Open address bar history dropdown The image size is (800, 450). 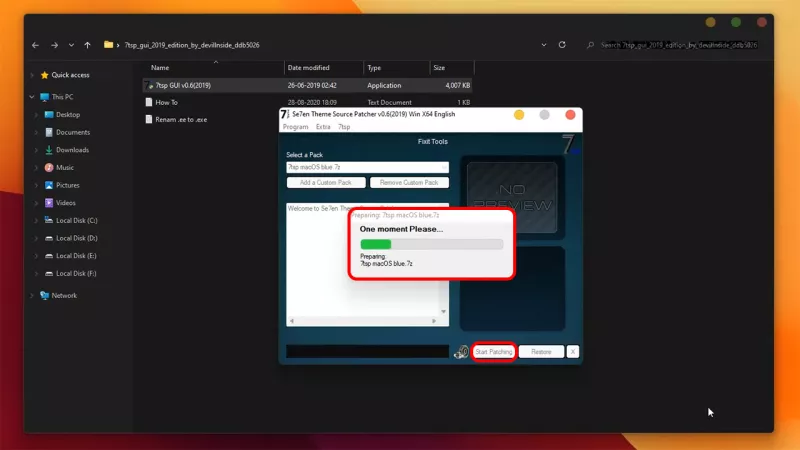pyautogui.click(x=544, y=45)
